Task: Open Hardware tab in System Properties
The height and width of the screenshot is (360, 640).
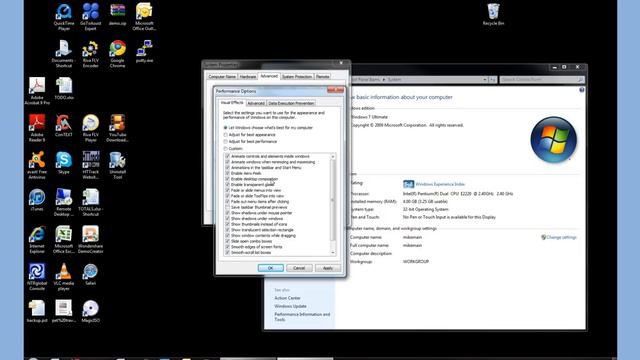Action: (248, 77)
